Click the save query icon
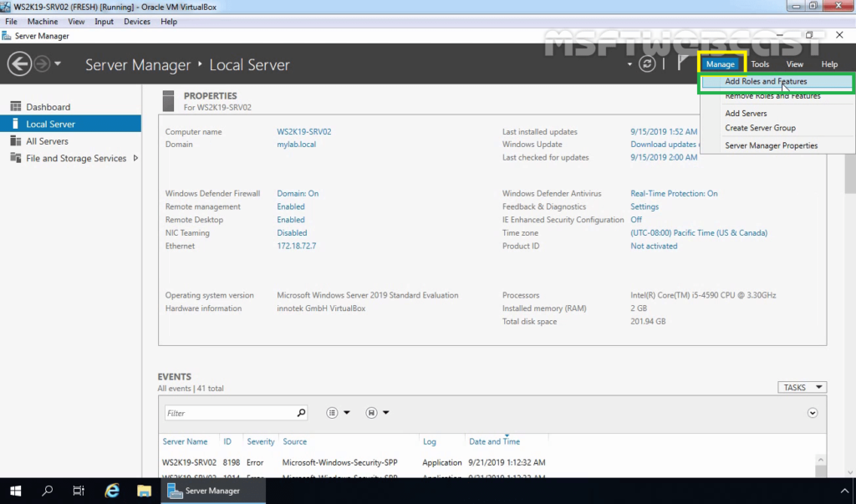This screenshot has width=856, height=504. tap(371, 413)
